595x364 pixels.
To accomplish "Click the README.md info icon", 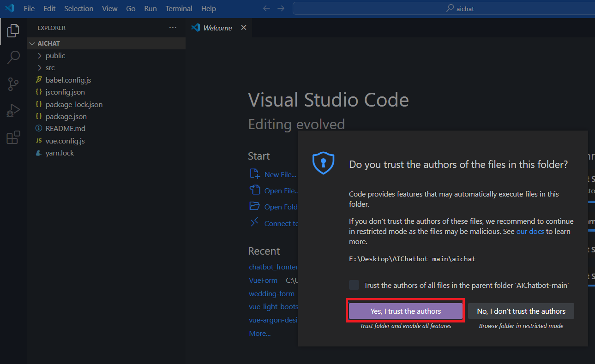I will [x=39, y=129].
